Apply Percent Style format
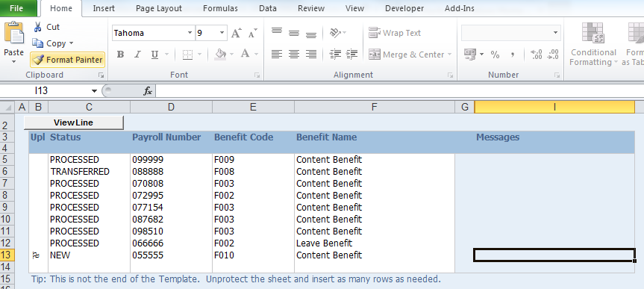This screenshot has height=289, width=644. (x=495, y=55)
